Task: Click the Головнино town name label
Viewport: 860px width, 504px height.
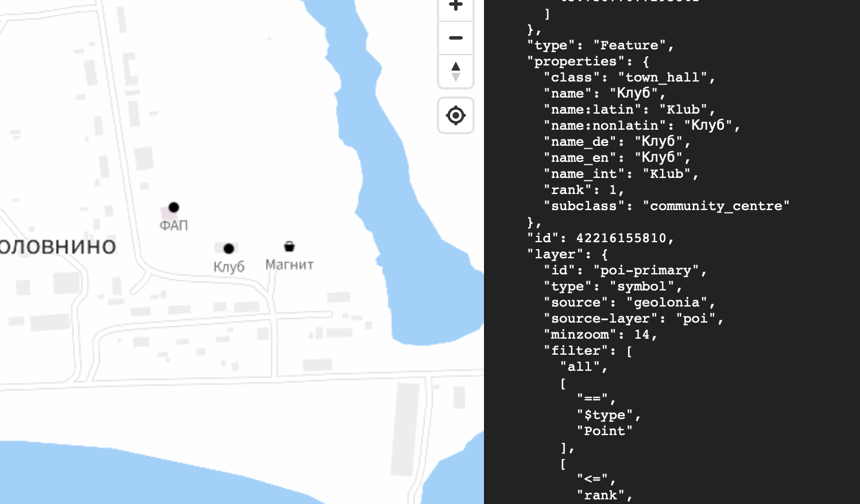Action: (57, 246)
